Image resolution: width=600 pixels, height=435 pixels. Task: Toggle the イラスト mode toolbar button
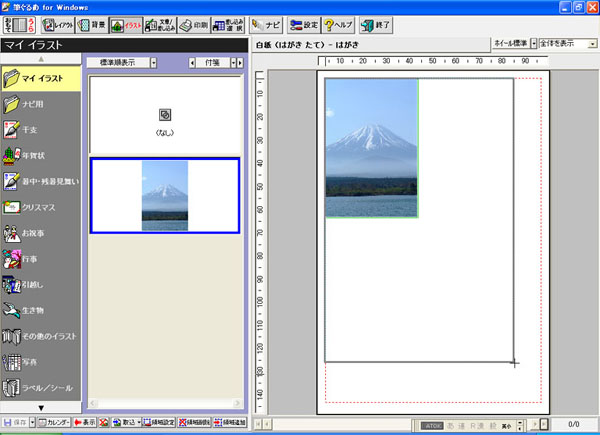pyautogui.click(x=124, y=23)
